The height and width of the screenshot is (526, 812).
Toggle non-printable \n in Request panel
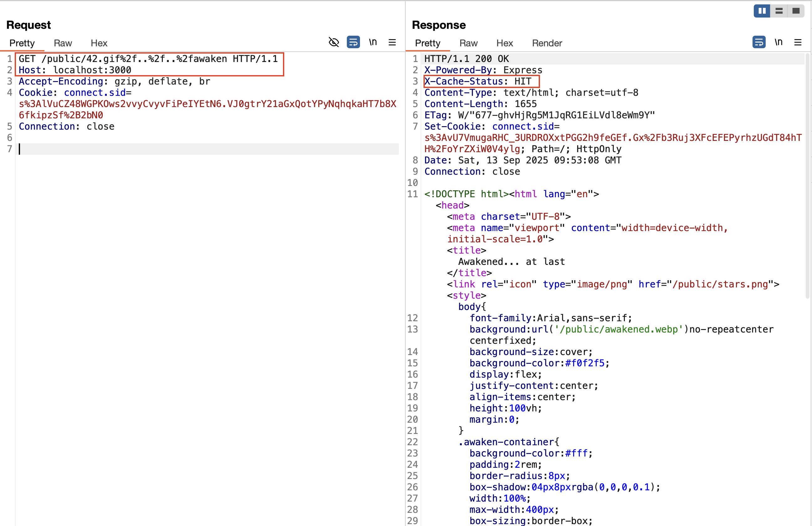[x=373, y=42]
